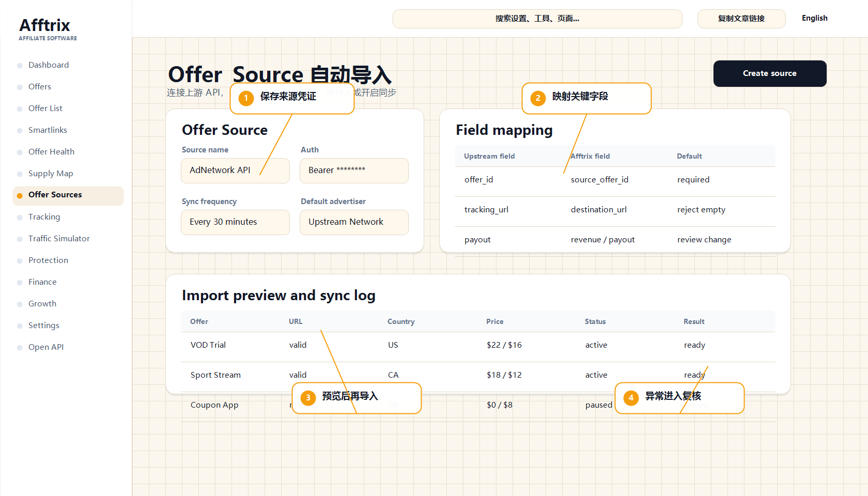The height and width of the screenshot is (496, 868).
Task: Click the paused status cell
Action: coord(598,405)
